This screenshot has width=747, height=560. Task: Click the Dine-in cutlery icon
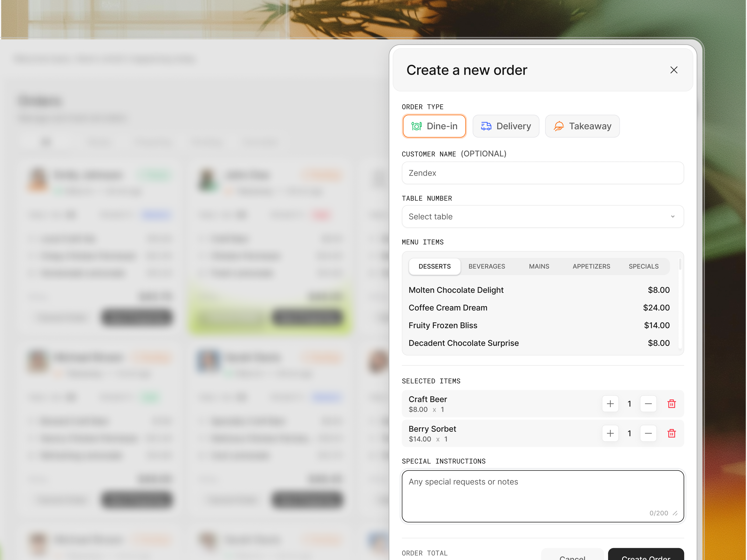417,126
